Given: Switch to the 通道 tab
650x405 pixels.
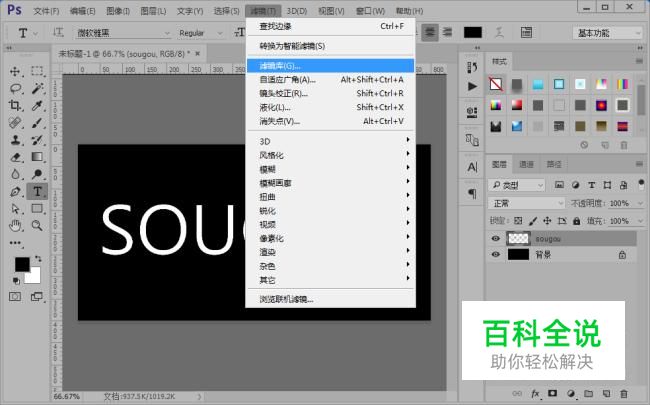Looking at the screenshot, I should tap(526, 165).
